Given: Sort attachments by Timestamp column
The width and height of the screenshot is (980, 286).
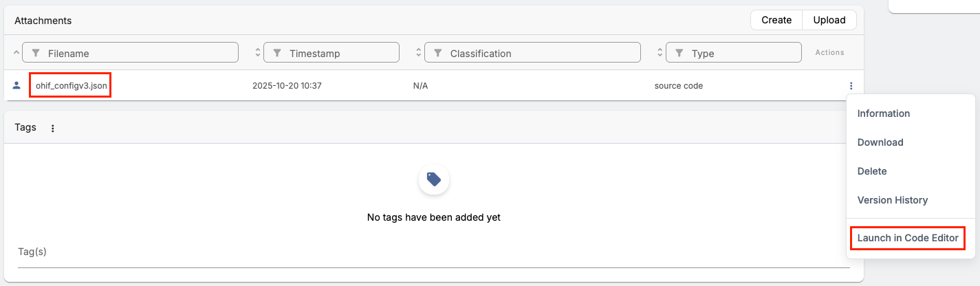Looking at the screenshot, I should tap(258, 53).
